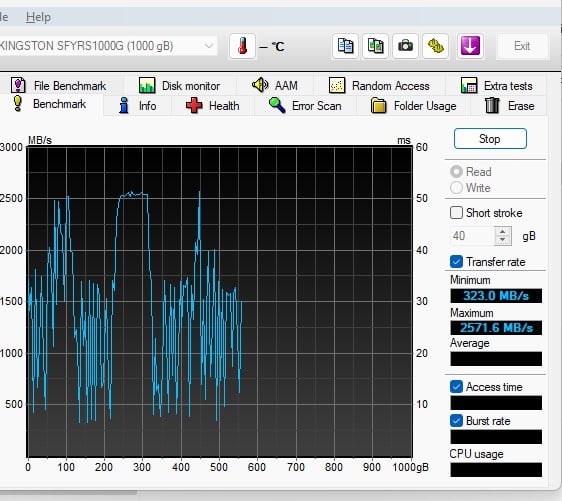The width and height of the screenshot is (562, 501).
Task: Click the camera save screenshot icon
Action: coord(405,46)
